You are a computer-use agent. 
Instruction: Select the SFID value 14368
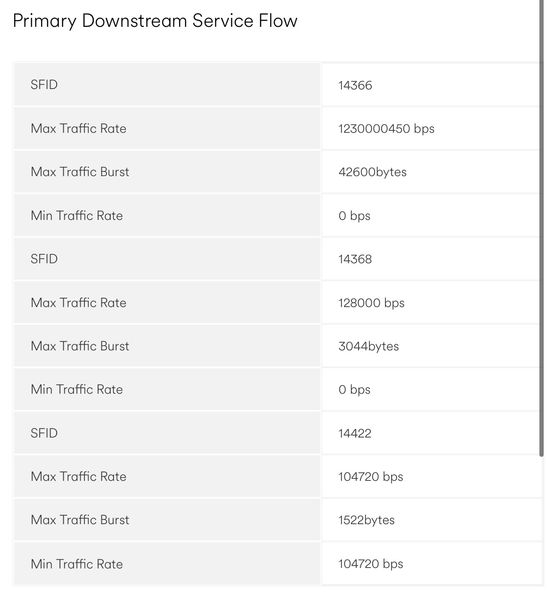355,259
